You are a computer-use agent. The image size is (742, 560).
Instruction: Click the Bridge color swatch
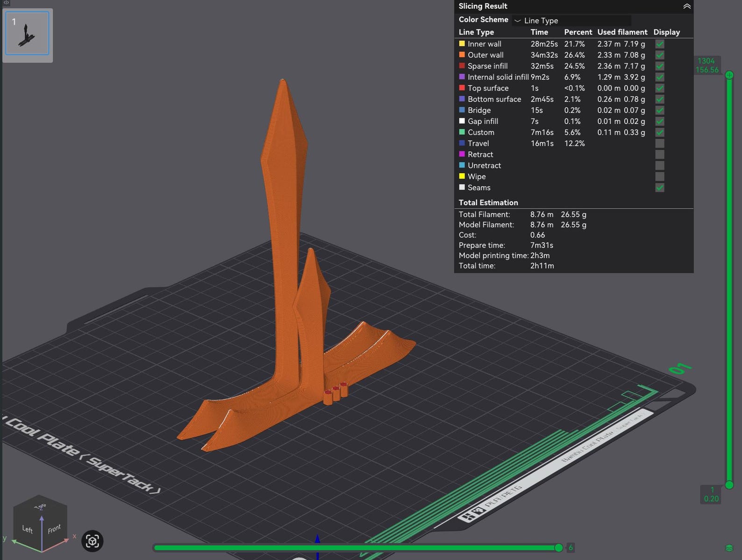coord(462,110)
